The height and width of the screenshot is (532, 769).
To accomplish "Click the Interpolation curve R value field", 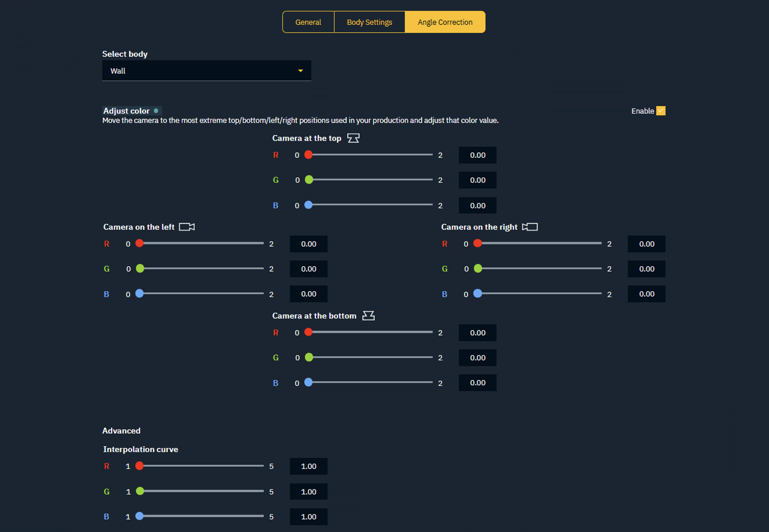I will [x=308, y=466].
